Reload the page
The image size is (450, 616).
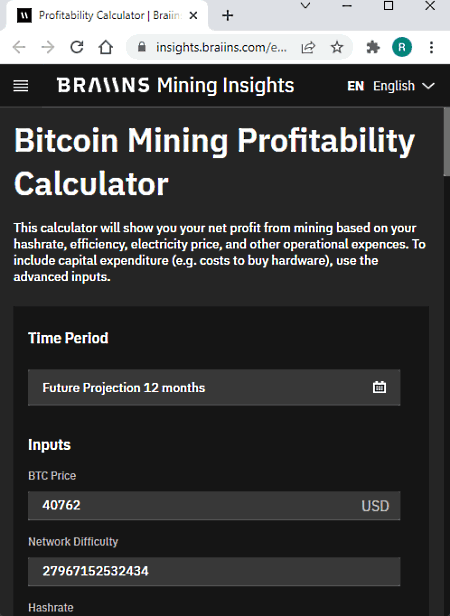[77, 48]
